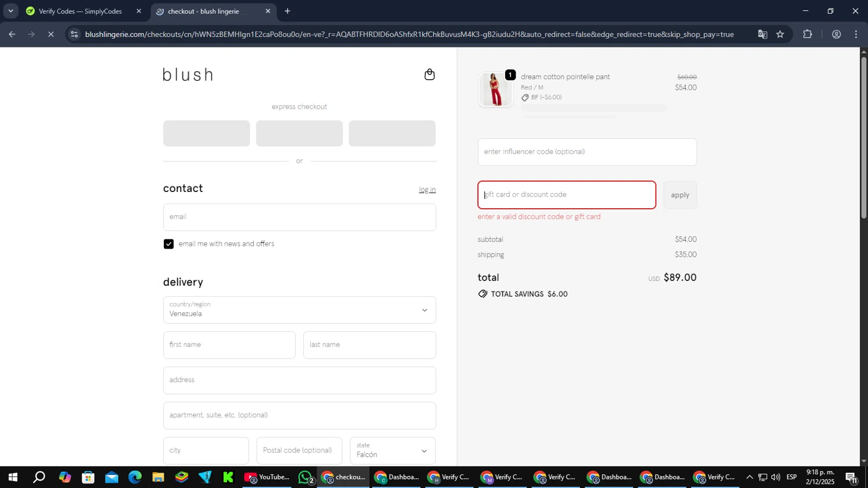Open Microsoft Store from the taskbar
868x488 pixels.
tap(88, 478)
